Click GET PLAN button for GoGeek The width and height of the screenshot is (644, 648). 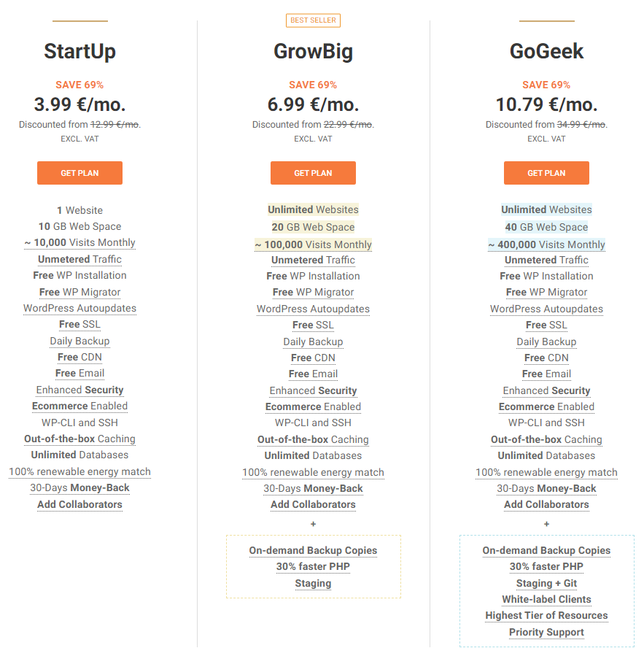pyautogui.click(x=546, y=173)
